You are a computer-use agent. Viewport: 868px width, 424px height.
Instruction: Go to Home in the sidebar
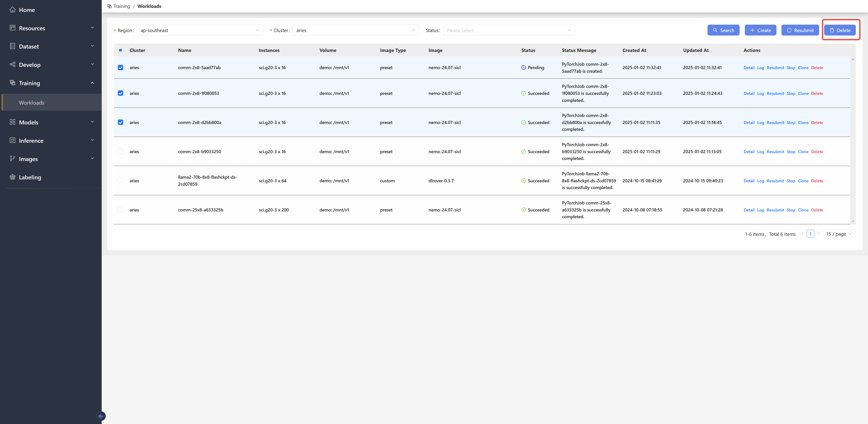click(27, 10)
